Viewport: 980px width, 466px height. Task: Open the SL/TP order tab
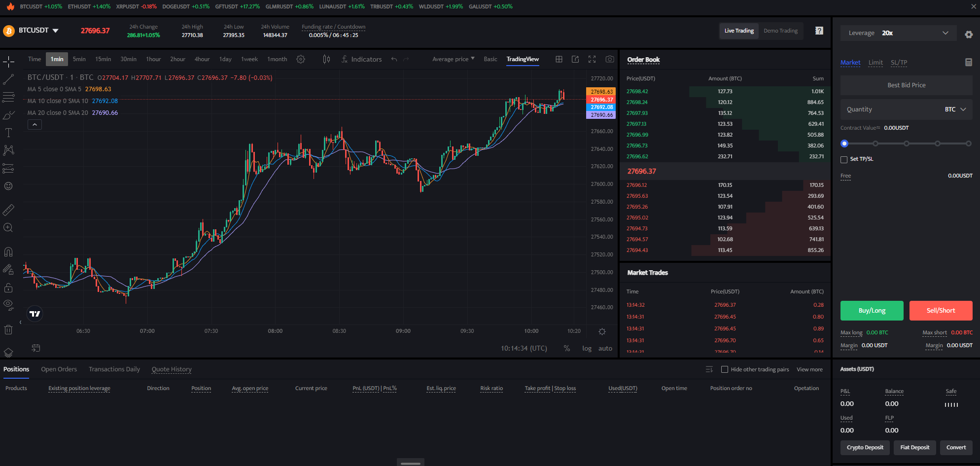pos(899,63)
